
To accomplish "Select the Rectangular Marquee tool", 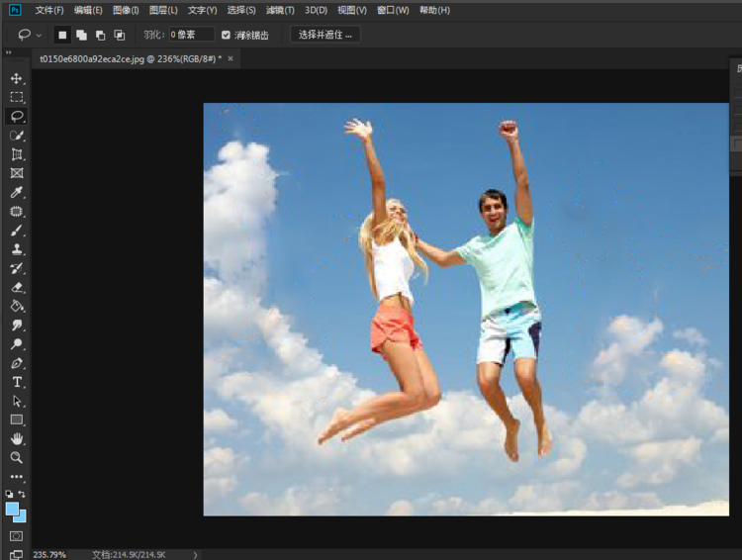I will pyautogui.click(x=17, y=97).
